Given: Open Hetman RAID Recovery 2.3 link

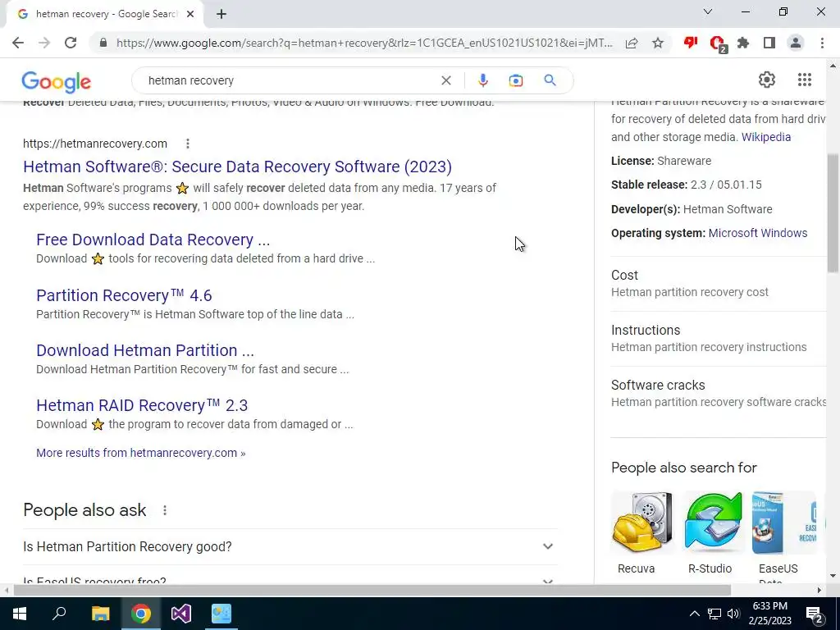Looking at the screenshot, I should (142, 405).
